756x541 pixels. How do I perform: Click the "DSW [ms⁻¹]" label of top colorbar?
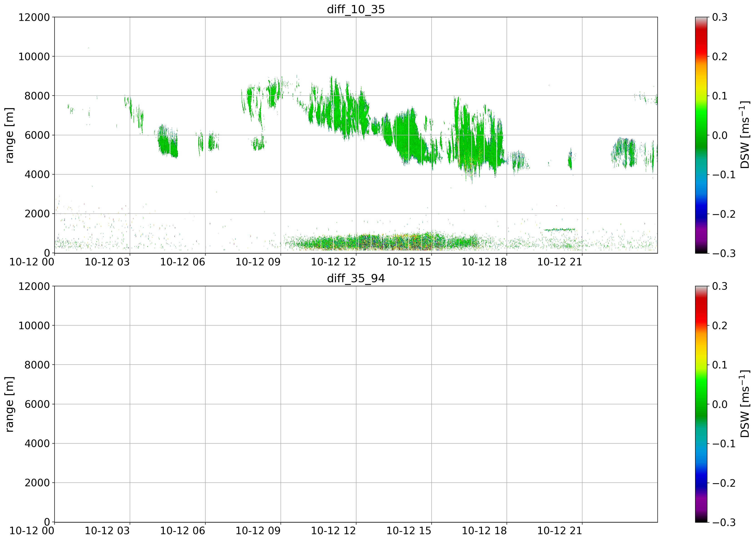pos(745,135)
